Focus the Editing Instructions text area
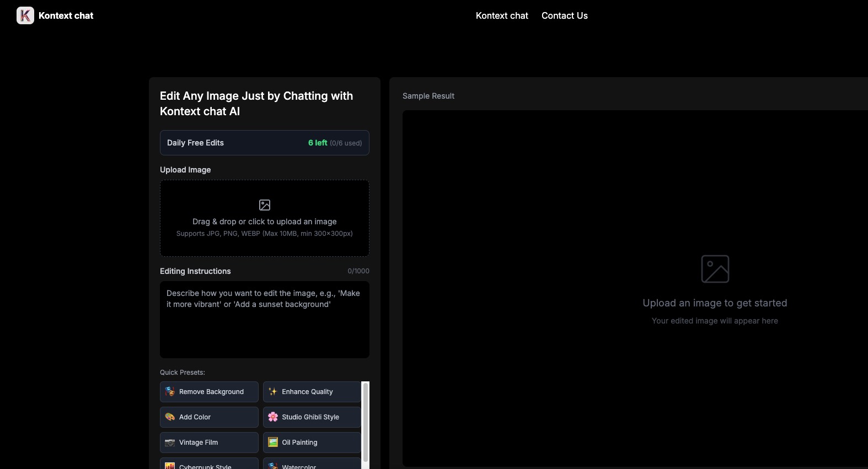This screenshot has width=868, height=469. [265, 325]
